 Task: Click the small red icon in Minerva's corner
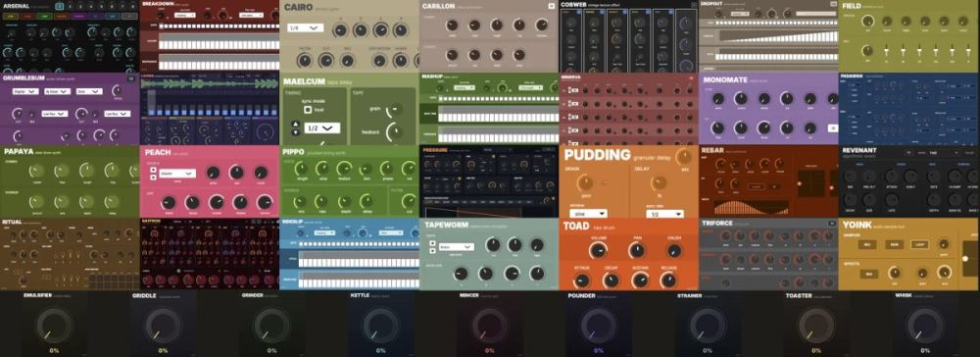[x=691, y=77]
